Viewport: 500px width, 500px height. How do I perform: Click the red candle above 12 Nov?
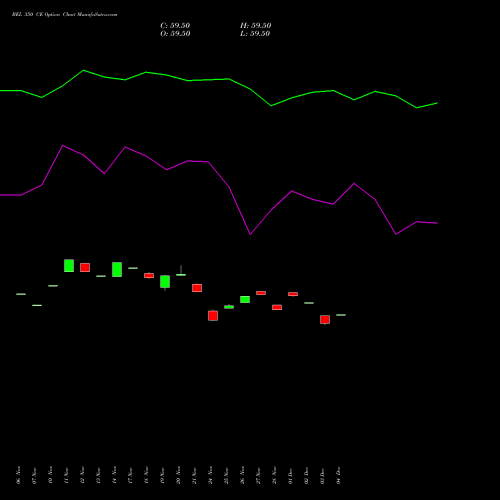pyautogui.click(x=85, y=267)
